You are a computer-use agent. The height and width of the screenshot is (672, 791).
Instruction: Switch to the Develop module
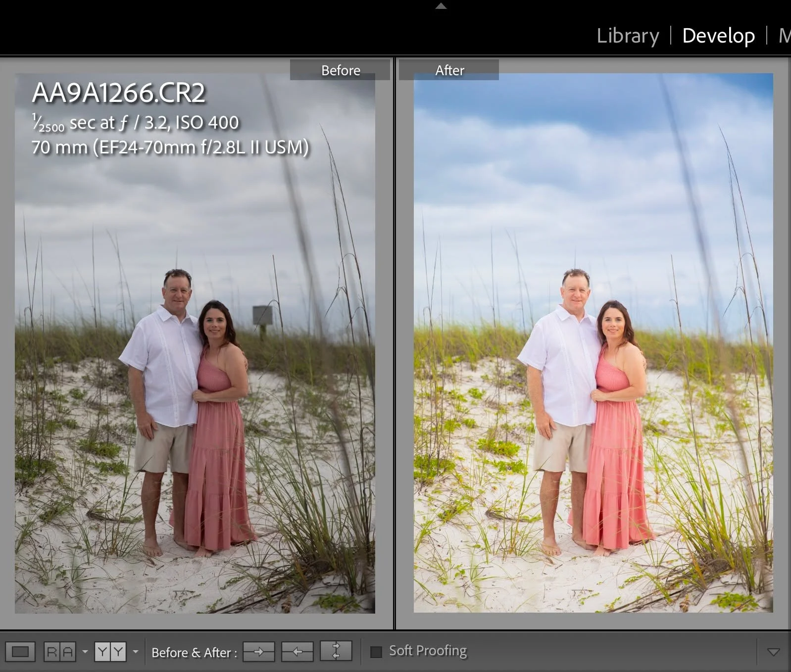point(718,36)
